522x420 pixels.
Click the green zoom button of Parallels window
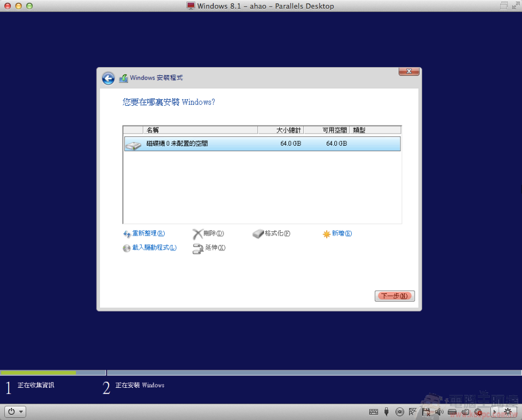pyautogui.click(x=29, y=6)
